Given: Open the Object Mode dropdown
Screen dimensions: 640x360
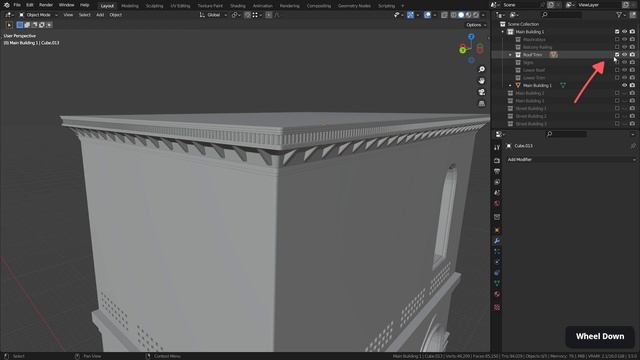Looking at the screenshot, I should 38,15.
